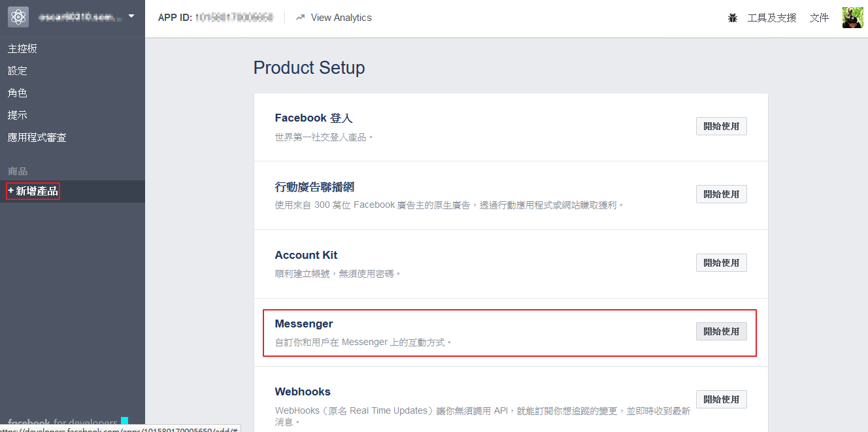The image size is (868, 432).
Task: Click 開始使用 for Messenger
Action: click(721, 331)
